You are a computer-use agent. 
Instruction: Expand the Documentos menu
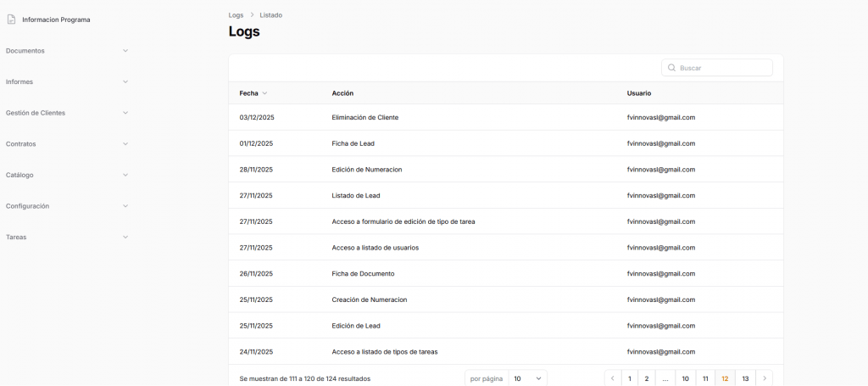tap(125, 51)
